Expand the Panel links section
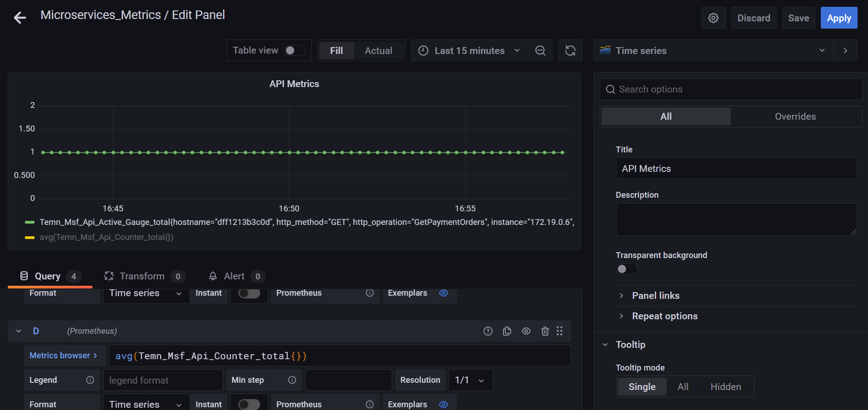 pyautogui.click(x=656, y=296)
